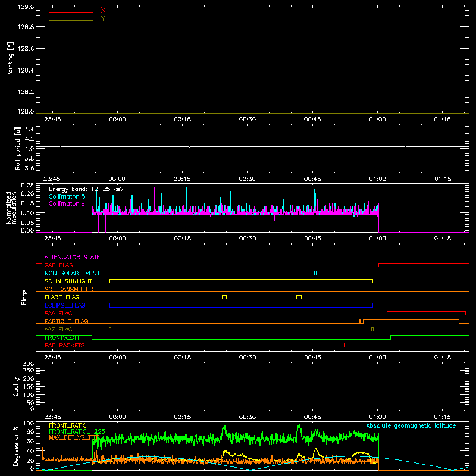Click the second FLARE_FLAG pulse near 00:42
476x476 pixels.
299,297
